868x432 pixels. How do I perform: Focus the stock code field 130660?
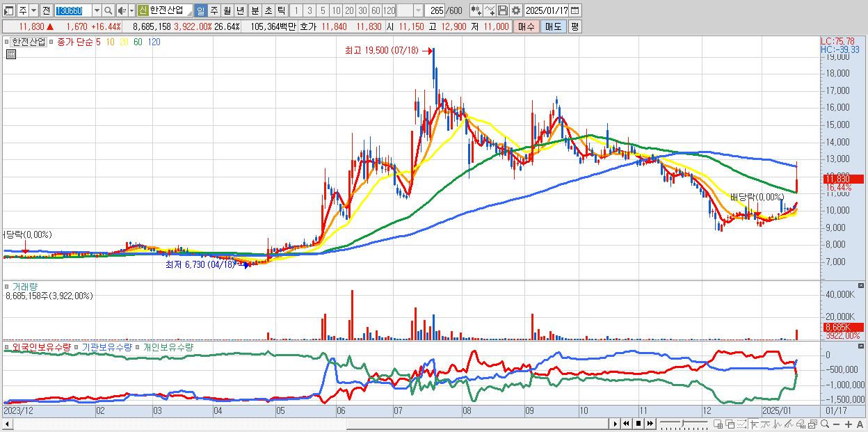coord(73,10)
